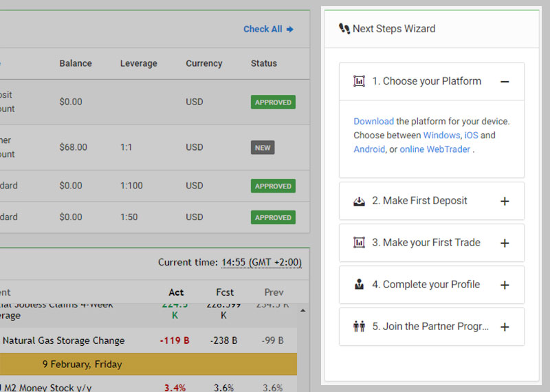Click the scroll up arrow in the calendar table
The height and width of the screenshot is (392, 550).
point(304,311)
